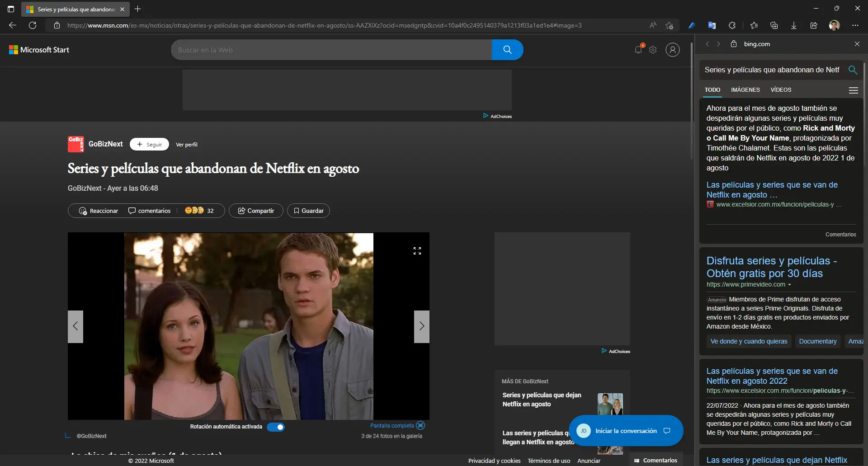Viewport: 868px width, 466px height.
Task: Open Microsoft Start settings gear
Action: (653, 50)
